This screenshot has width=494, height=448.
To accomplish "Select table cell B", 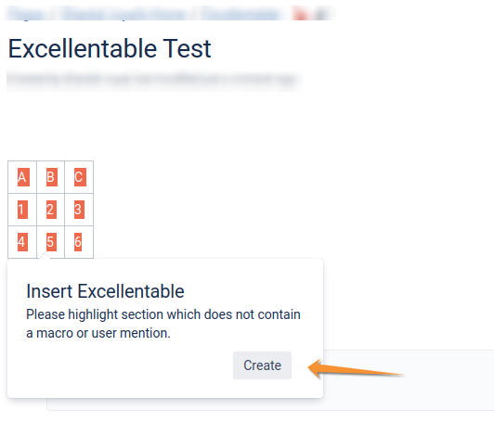I will pyautogui.click(x=51, y=177).
